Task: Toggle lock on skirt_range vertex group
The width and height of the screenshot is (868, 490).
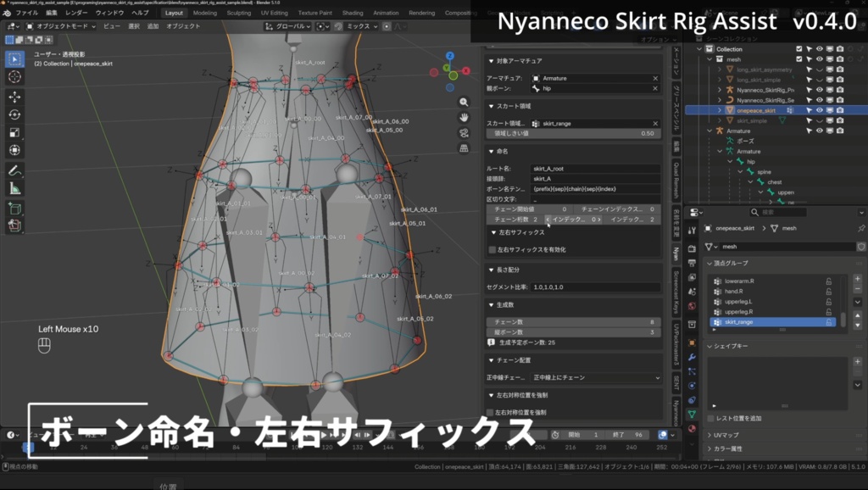Action: [x=829, y=322]
